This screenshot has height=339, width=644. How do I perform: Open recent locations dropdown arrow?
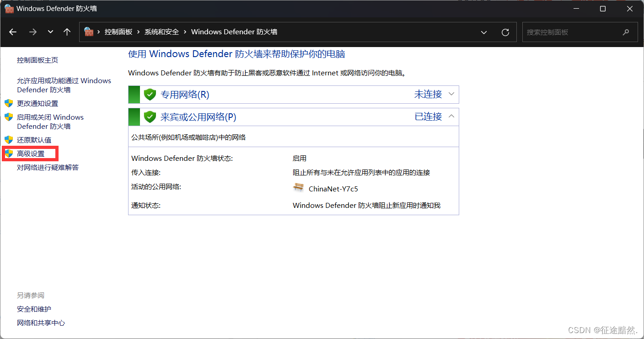[50, 32]
